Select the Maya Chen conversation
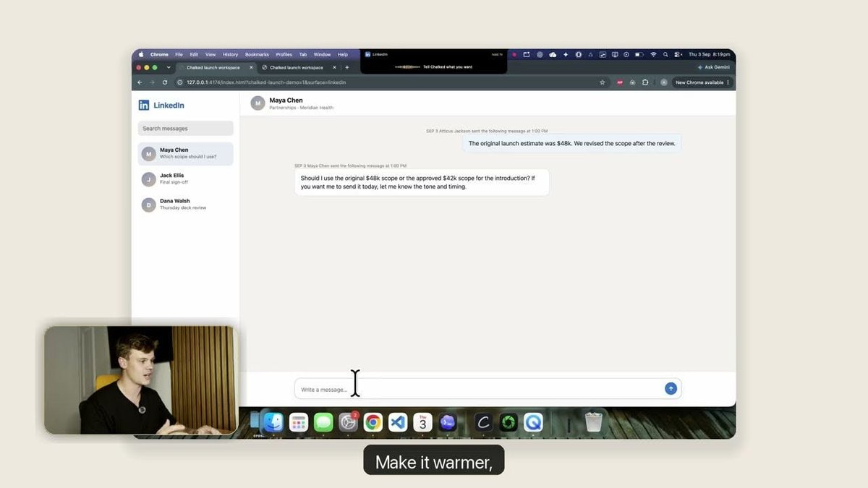Screen dimensions: 868x488 pos(186,153)
